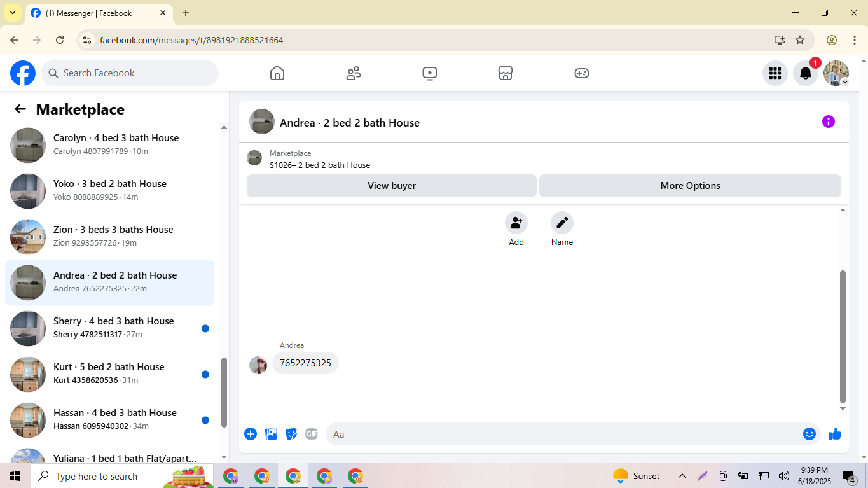Open more actions plus icon in composer
Image resolution: width=868 pixels, height=488 pixels.
[251, 434]
